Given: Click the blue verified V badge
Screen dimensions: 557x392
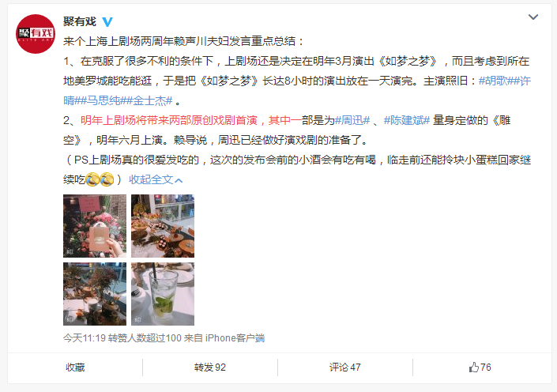Looking at the screenshot, I should (107, 22).
